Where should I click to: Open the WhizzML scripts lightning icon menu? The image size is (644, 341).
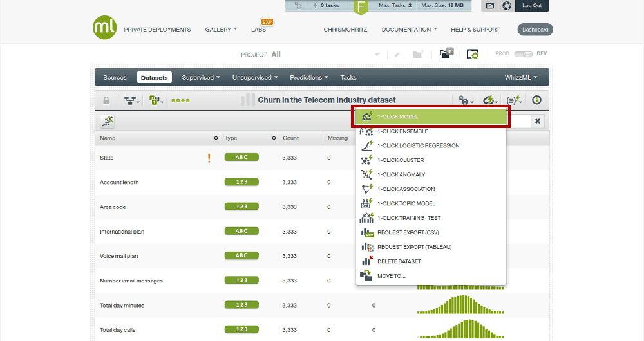click(x=514, y=100)
